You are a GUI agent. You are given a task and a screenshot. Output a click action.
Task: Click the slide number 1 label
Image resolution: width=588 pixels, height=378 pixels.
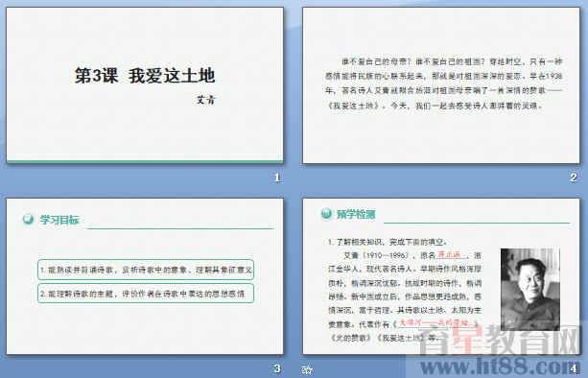click(277, 177)
